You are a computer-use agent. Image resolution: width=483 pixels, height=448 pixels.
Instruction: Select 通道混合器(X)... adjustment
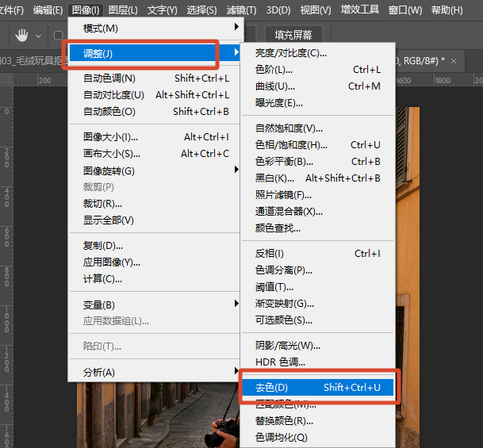317,211
